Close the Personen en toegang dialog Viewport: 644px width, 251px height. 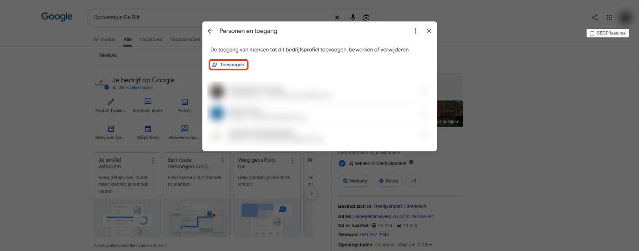[429, 31]
